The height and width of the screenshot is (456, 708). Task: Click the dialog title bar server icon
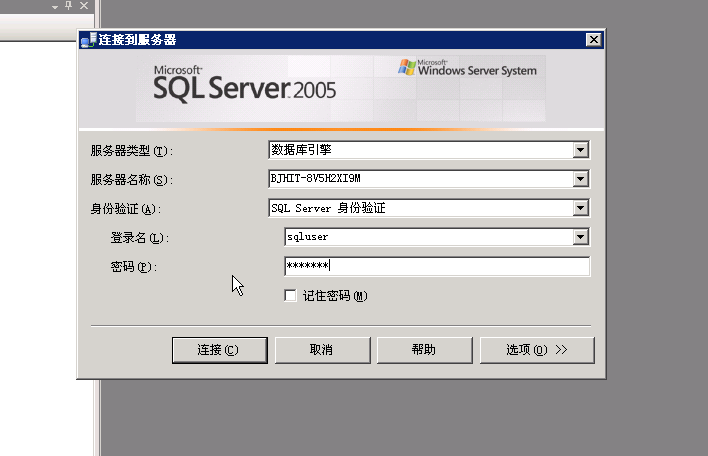(x=88, y=40)
